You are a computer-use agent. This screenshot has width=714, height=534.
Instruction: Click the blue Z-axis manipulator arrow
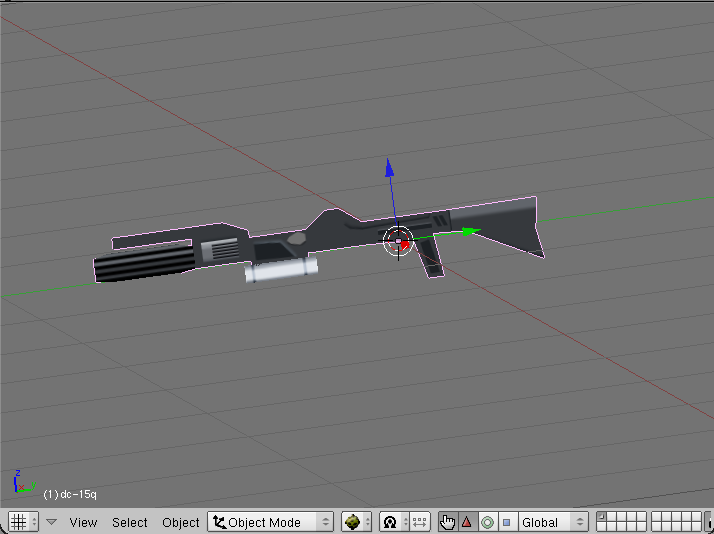point(389,168)
